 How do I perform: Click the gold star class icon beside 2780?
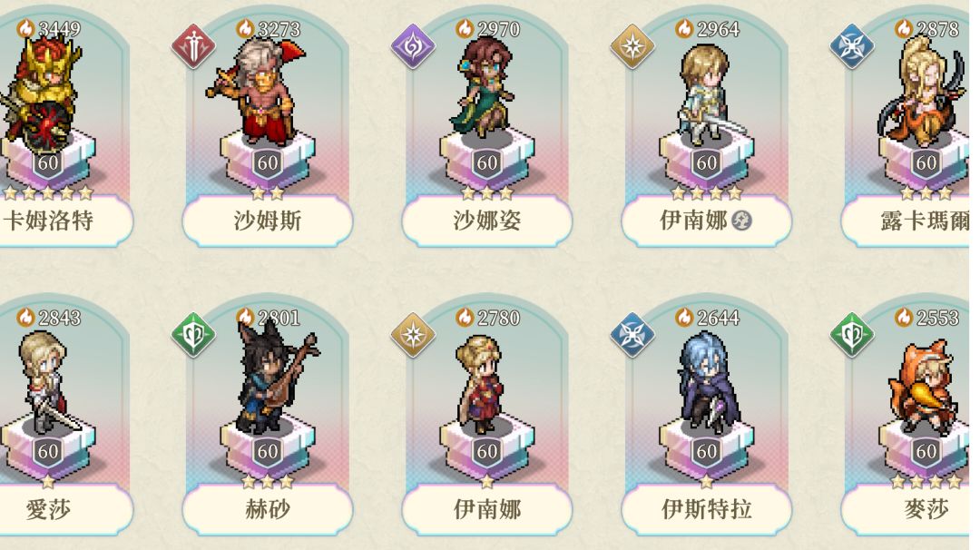coord(413,335)
